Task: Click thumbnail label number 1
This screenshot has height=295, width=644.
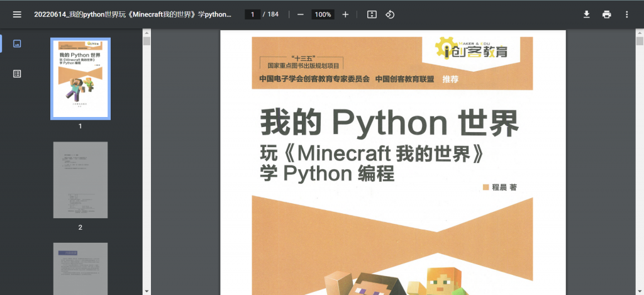Action: click(80, 126)
